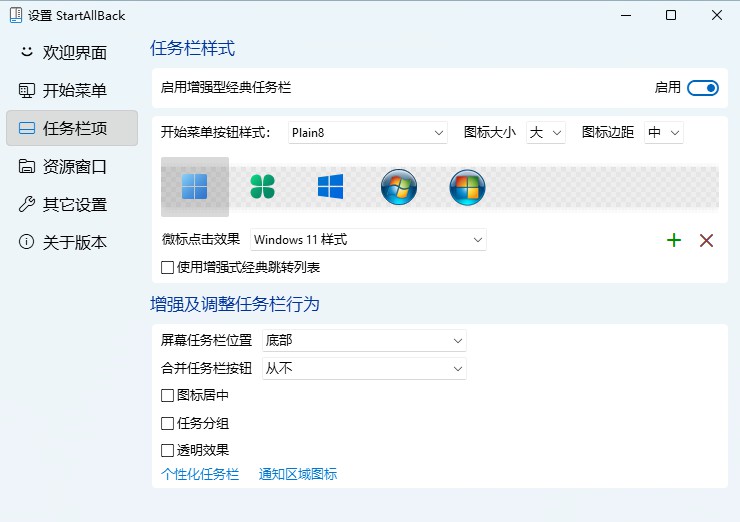Click the 个性化任务栏 link
The width and height of the screenshot is (740, 522).
[x=200, y=474]
